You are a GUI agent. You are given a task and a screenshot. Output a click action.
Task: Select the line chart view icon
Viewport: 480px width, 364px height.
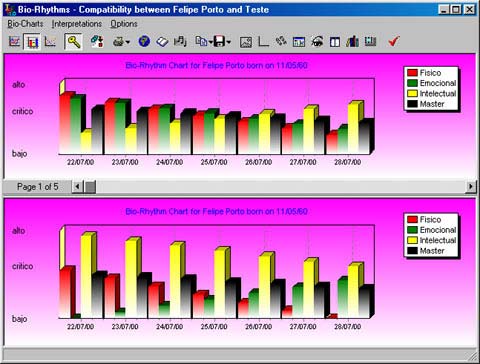[x=14, y=42]
